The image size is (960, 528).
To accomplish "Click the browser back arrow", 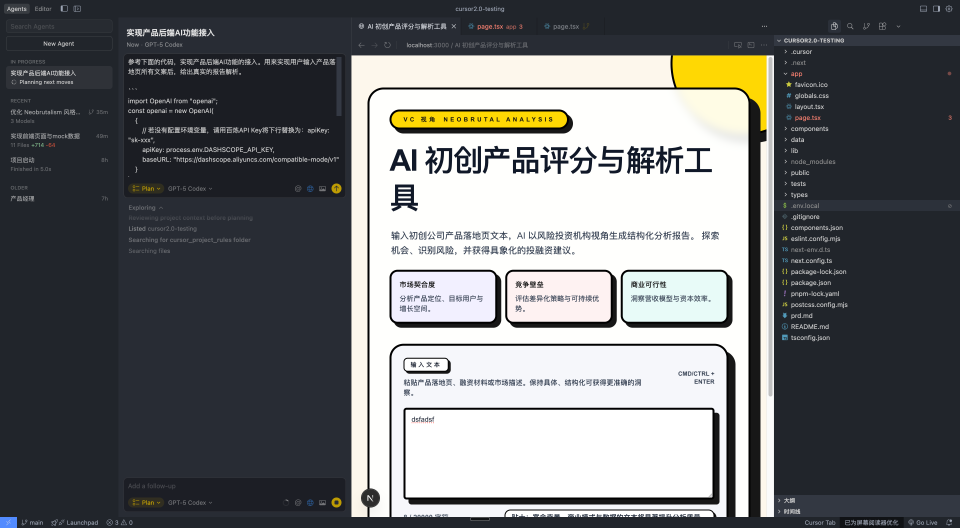I will tap(361, 45).
